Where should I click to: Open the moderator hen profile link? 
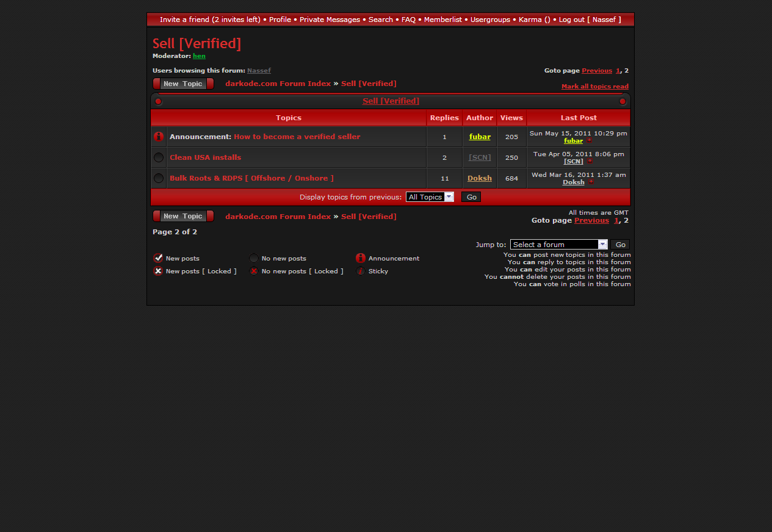click(199, 56)
